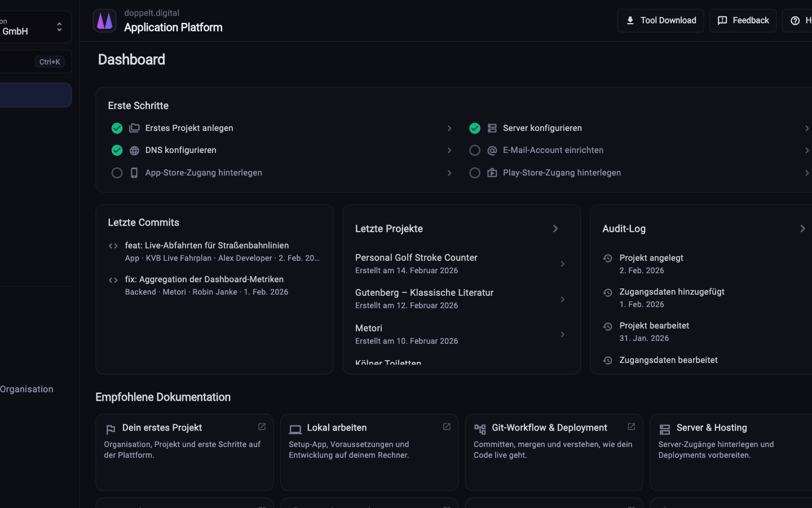Click code icon of Aggregation fix commit

113,280
